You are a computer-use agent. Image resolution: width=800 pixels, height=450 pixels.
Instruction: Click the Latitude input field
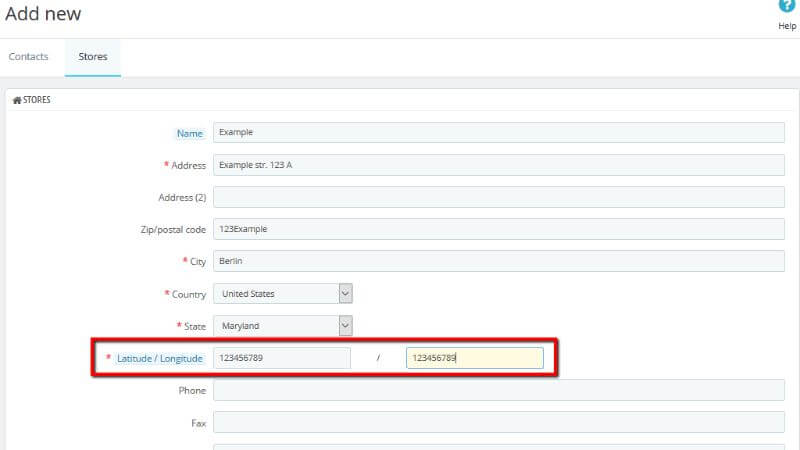tap(282, 358)
